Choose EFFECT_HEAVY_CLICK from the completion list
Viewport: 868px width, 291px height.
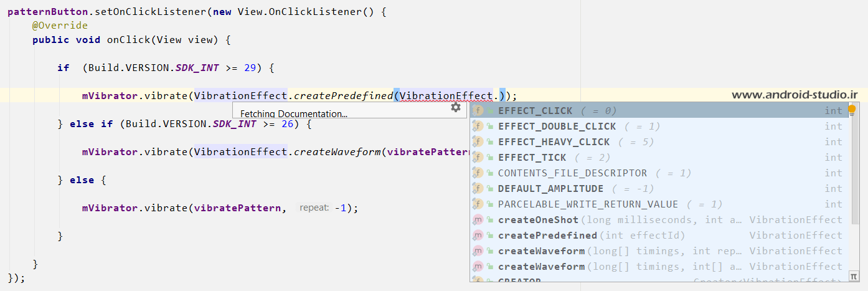coord(554,142)
